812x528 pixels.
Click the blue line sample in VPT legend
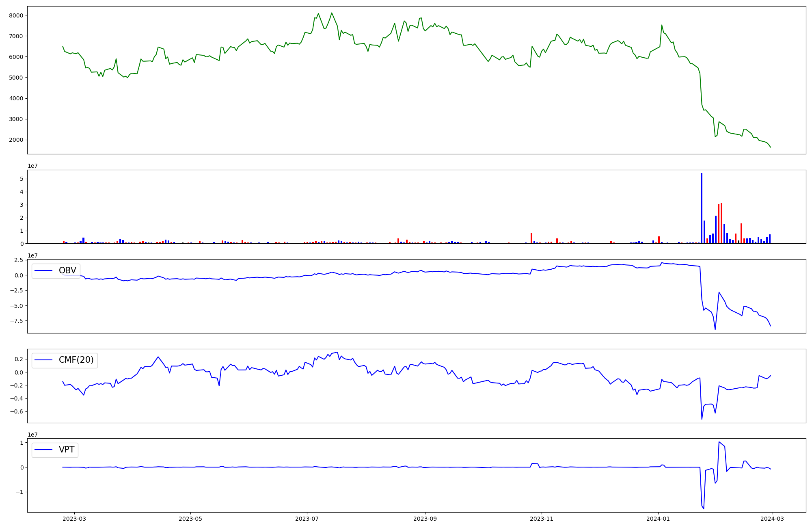point(44,450)
